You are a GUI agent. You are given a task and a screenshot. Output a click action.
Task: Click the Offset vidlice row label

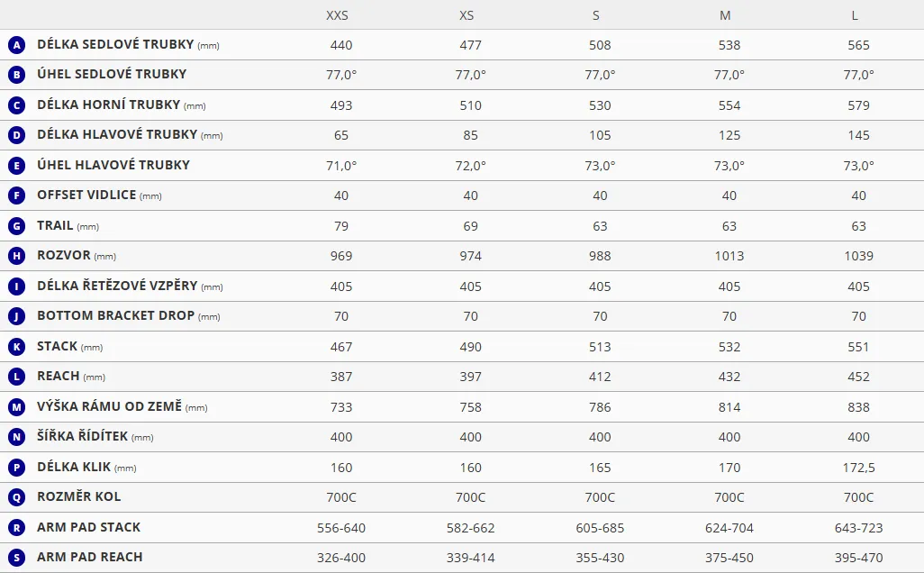pos(86,195)
